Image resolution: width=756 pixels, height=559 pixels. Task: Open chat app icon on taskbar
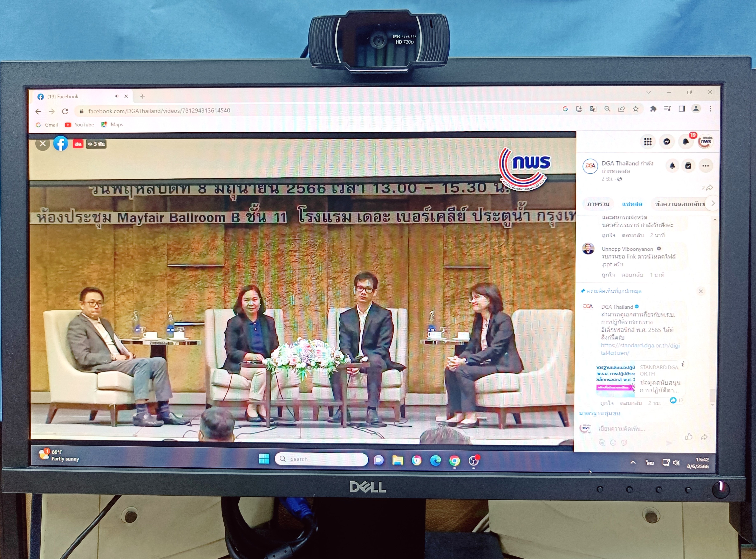click(379, 460)
